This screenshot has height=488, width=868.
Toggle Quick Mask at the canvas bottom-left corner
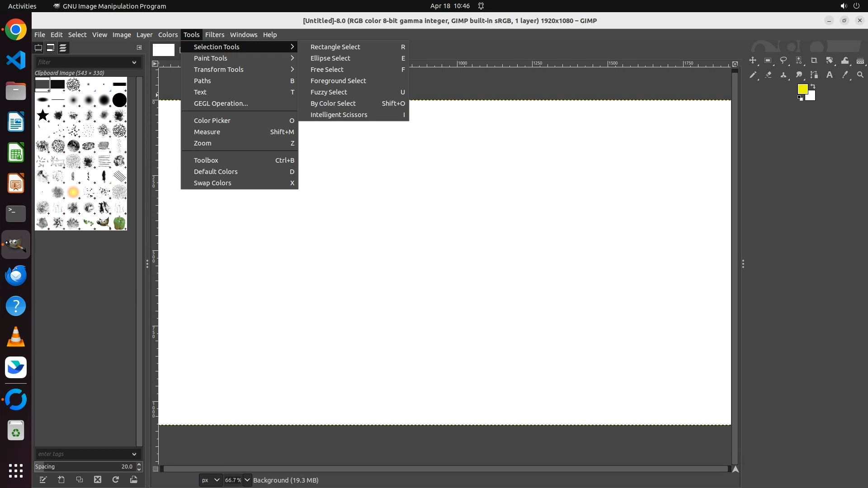[x=156, y=469]
